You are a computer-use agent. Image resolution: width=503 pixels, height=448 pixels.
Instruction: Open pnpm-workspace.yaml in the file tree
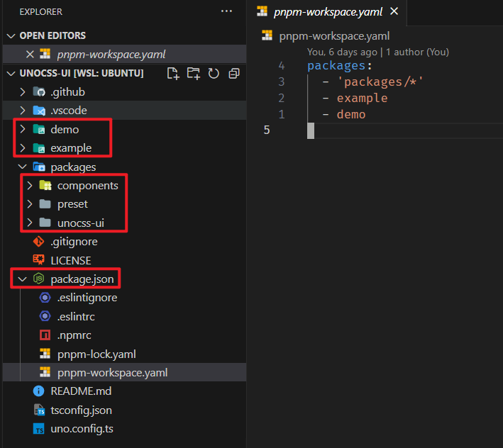coord(124,372)
